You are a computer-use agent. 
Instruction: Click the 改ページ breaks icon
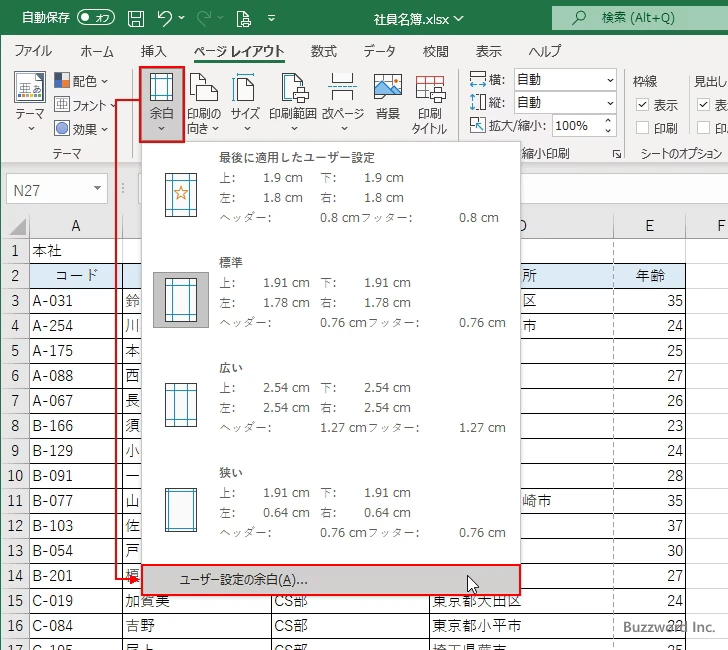tap(343, 87)
